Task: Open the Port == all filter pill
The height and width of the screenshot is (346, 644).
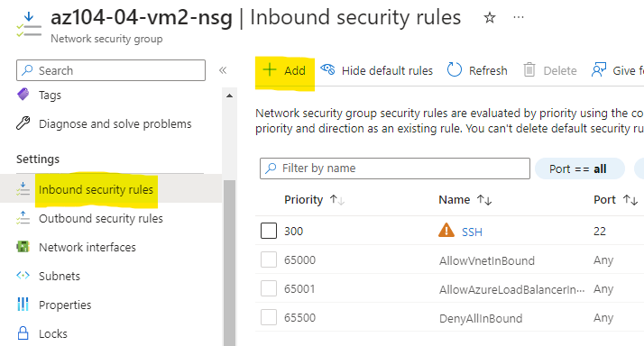Action: coord(580,168)
